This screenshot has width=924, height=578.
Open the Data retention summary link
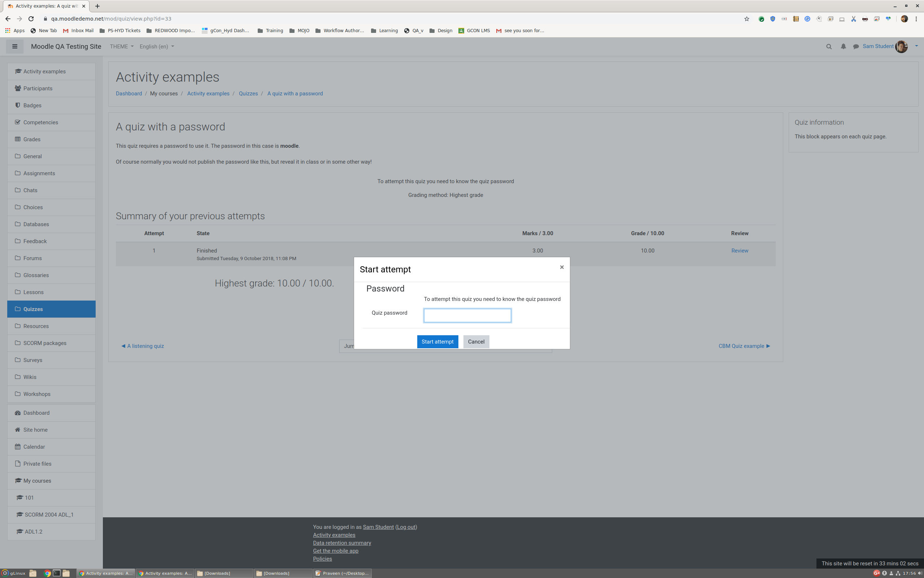(x=342, y=543)
